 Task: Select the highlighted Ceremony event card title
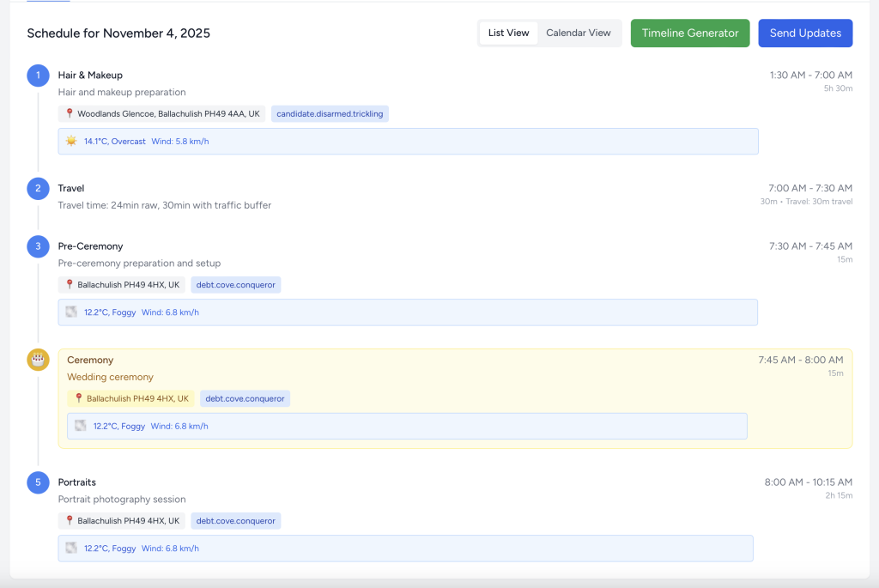(90, 361)
